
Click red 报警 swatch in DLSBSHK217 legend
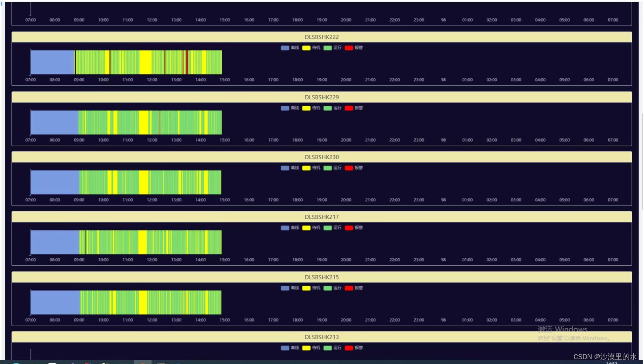[x=349, y=228]
